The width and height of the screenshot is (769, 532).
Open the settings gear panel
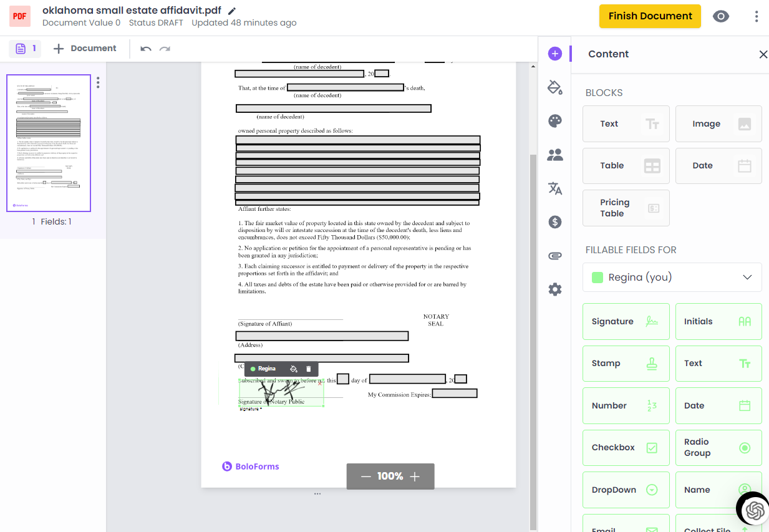click(554, 289)
